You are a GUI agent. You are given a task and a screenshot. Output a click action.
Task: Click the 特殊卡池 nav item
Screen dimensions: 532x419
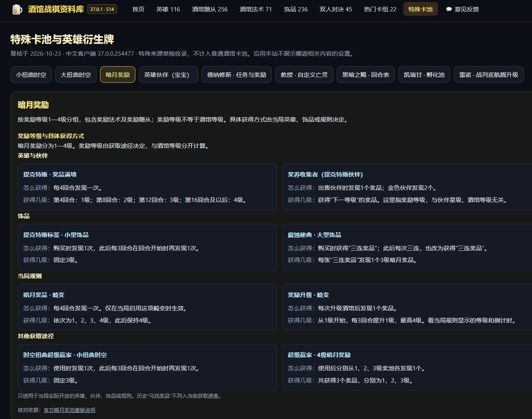click(421, 9)
